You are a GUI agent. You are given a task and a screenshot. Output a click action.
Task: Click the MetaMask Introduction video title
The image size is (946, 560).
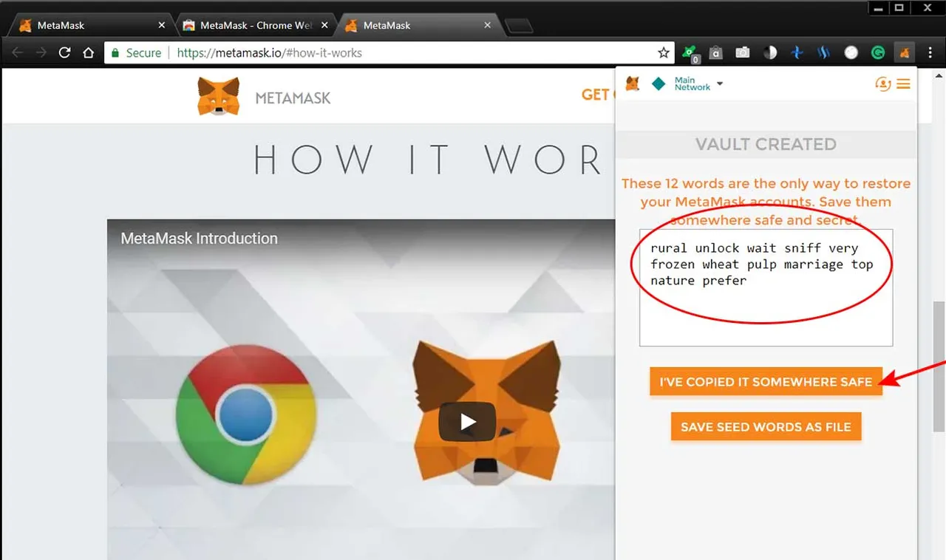[x=200, y=239]
